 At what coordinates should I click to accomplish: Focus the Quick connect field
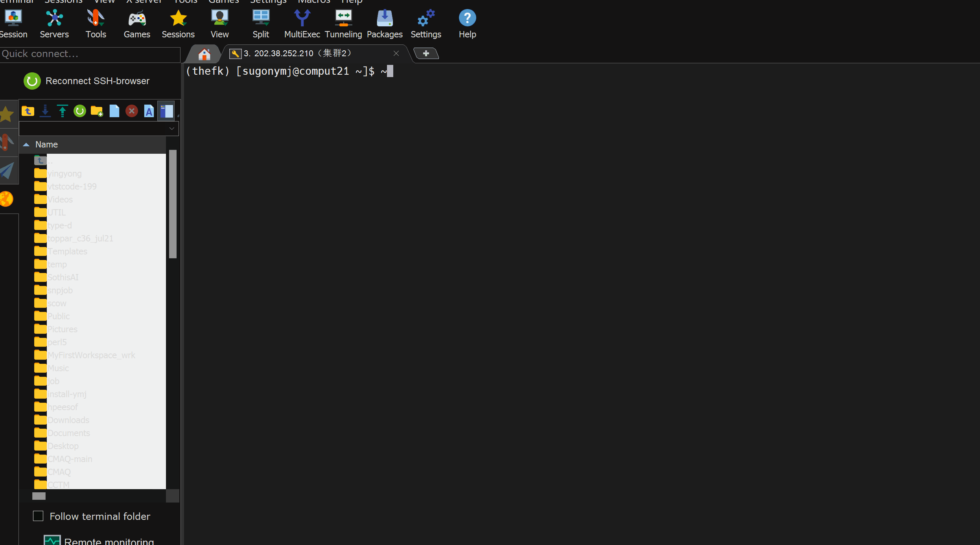(x=90, y=54)
